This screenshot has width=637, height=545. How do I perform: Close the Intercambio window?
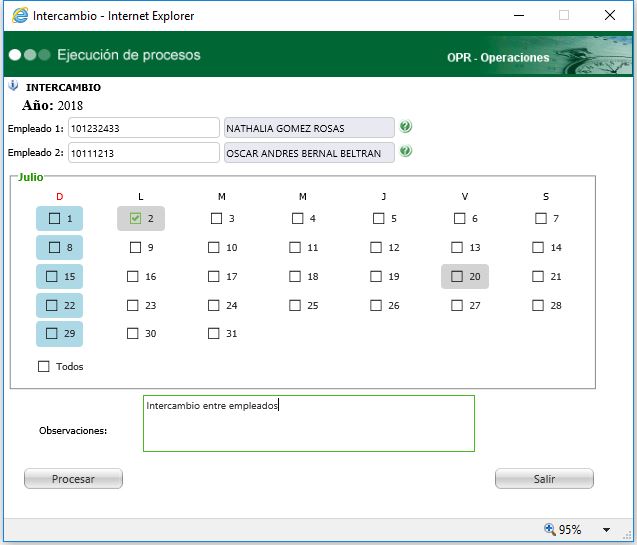tap(610, 15)
